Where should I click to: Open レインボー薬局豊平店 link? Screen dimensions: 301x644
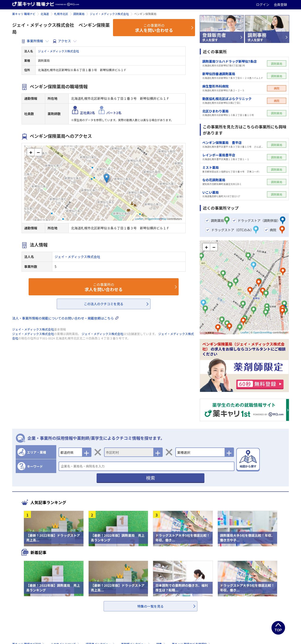(219, 155)
